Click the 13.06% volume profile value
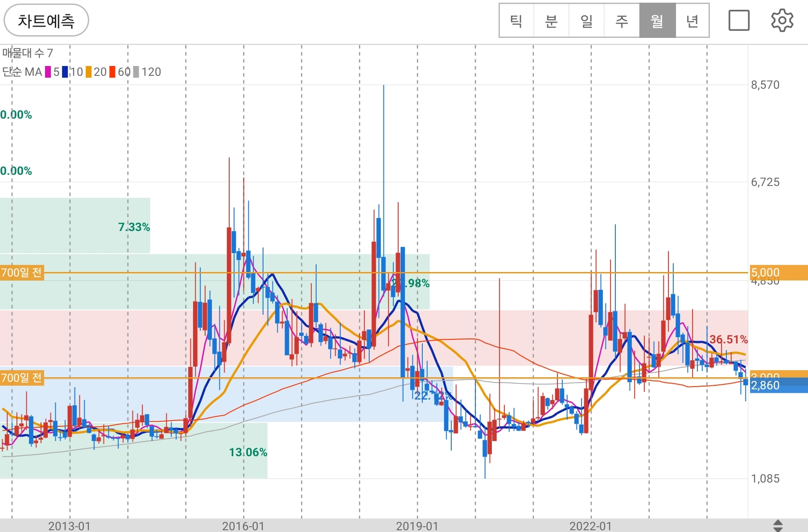The height and width of the screenshot is (532, 808). click(x=248, y=452)
